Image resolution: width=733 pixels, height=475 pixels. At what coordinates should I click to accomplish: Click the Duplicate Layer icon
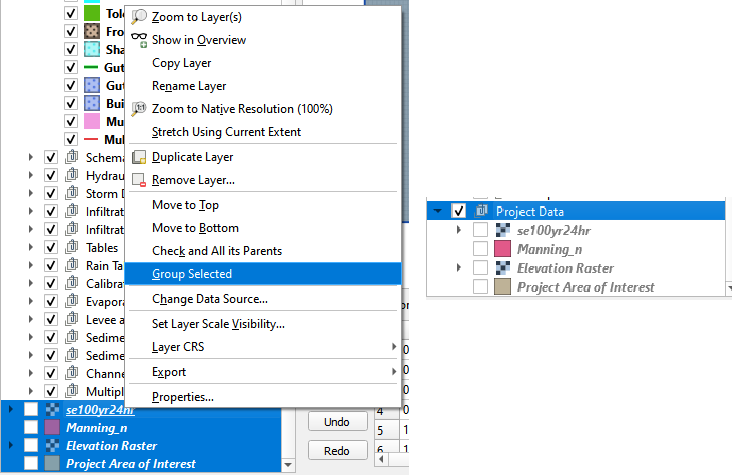[140, 157]
